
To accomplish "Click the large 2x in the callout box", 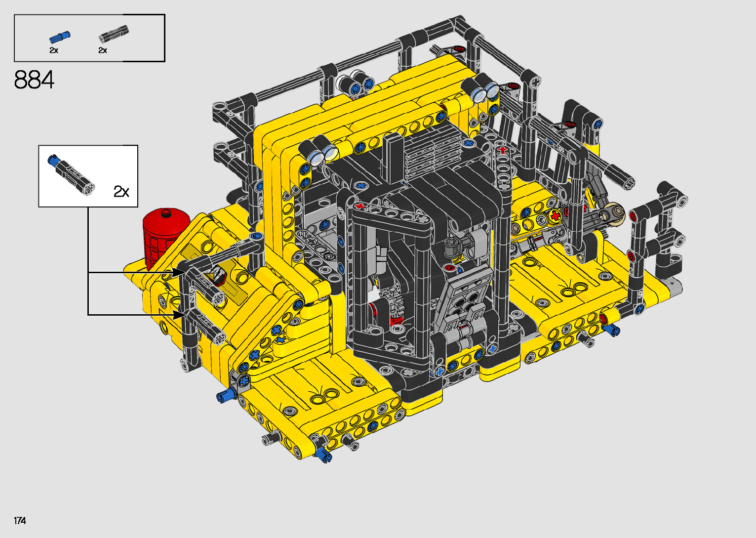I will [121, 191].
